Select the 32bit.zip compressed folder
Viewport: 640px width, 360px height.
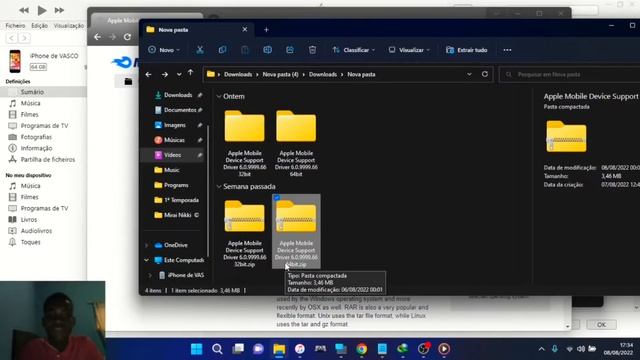pos(244,233)
